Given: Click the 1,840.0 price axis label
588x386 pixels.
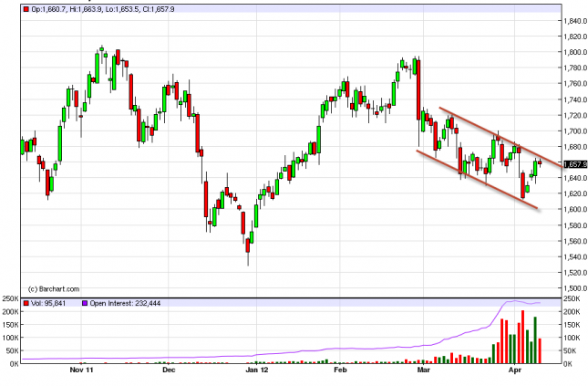Looking at the screenshot, I should (x=575, y=21).
